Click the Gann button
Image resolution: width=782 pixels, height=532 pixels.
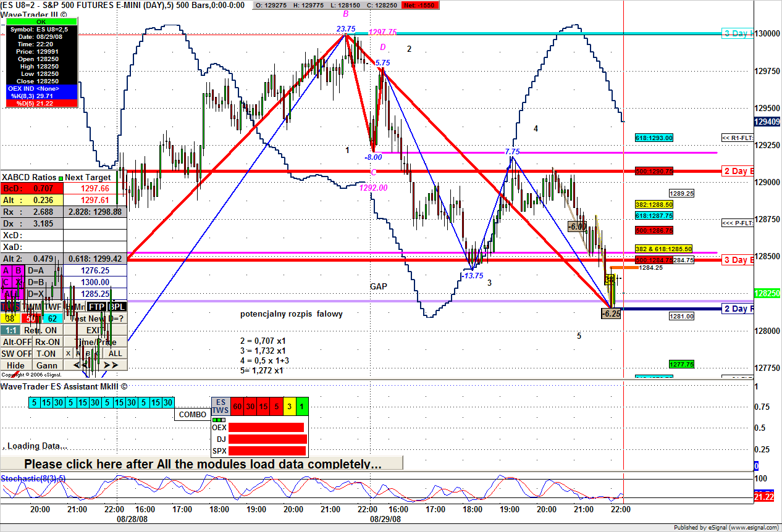(x=48, y=365)
